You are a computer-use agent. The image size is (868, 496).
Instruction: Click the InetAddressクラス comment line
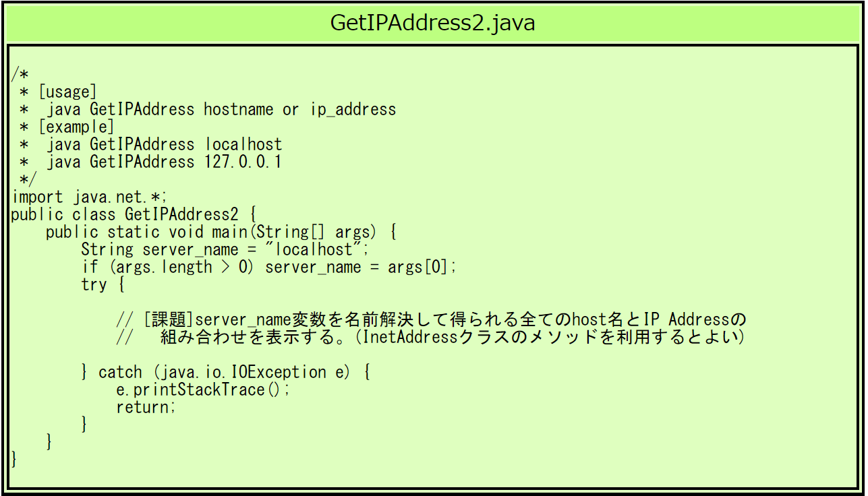point(432,337)
